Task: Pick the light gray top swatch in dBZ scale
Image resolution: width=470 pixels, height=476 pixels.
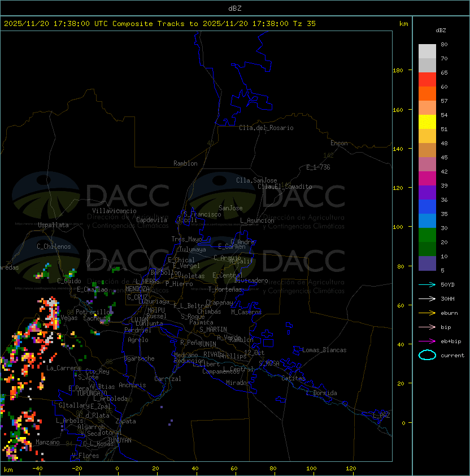Action: [x=427, y=51]
